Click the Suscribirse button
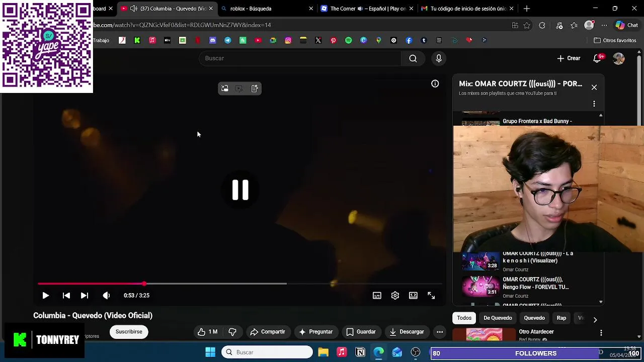 tap(129, 332)
